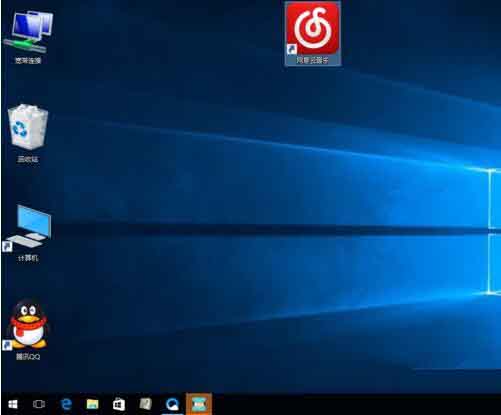Launch Microsoft Edge from the taskbar
This screenshot has width=501, height=415.
[66, 404]
